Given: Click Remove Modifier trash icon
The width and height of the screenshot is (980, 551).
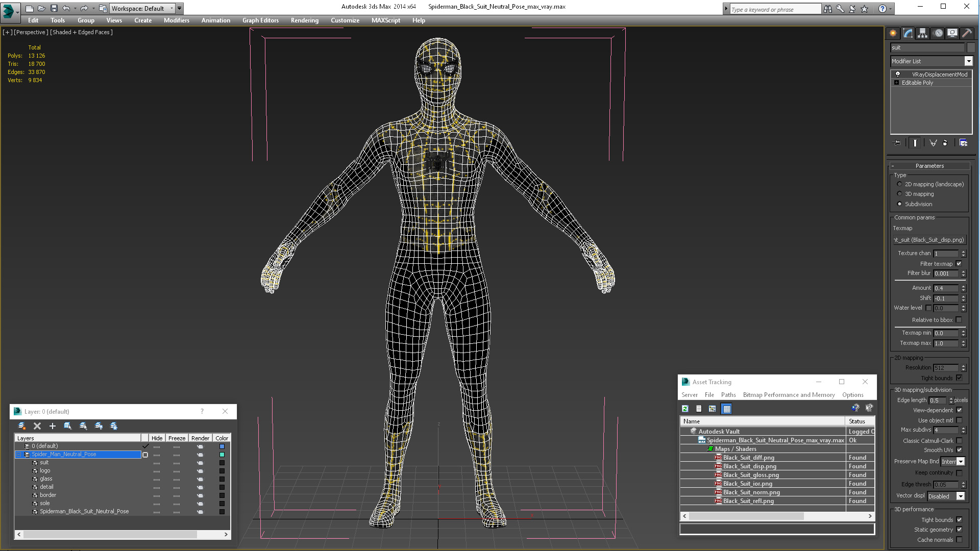Looking at the screenshot, I should (945, 143).
